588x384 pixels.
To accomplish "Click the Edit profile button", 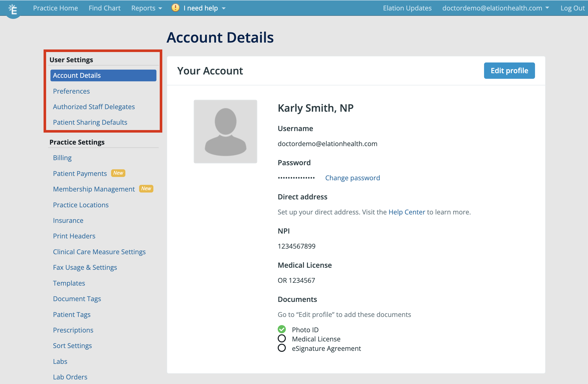I will coord(509,71).
